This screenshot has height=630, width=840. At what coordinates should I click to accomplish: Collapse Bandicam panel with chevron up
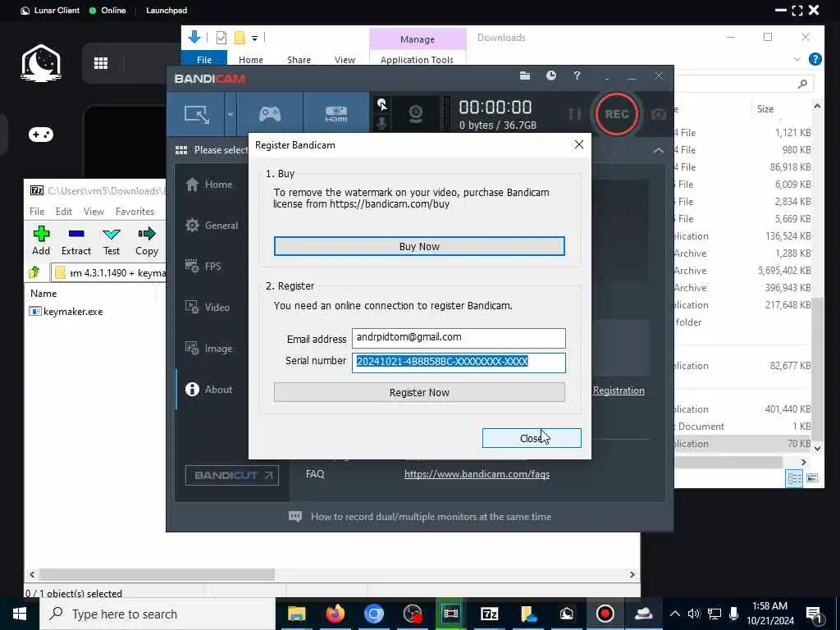659,151
